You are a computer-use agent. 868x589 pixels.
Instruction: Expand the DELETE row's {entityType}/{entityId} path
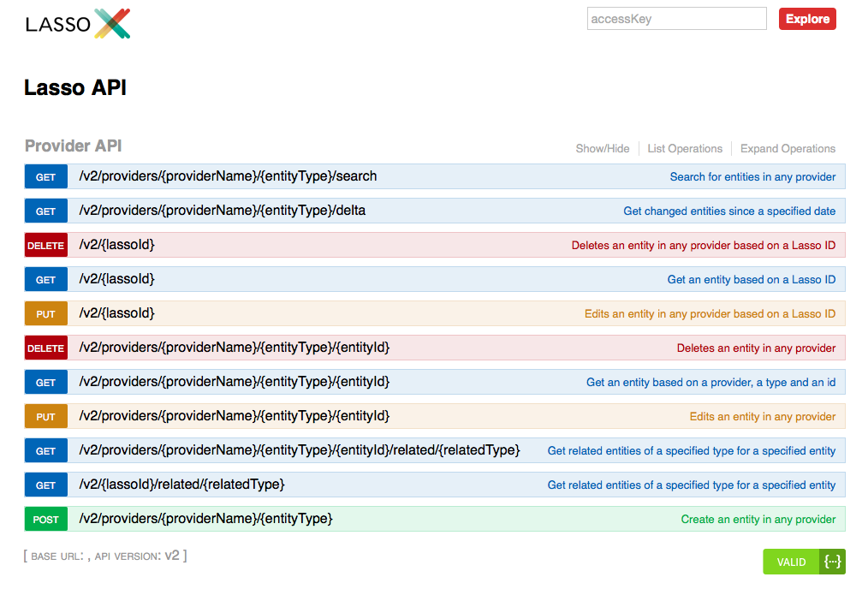[235, 348]
